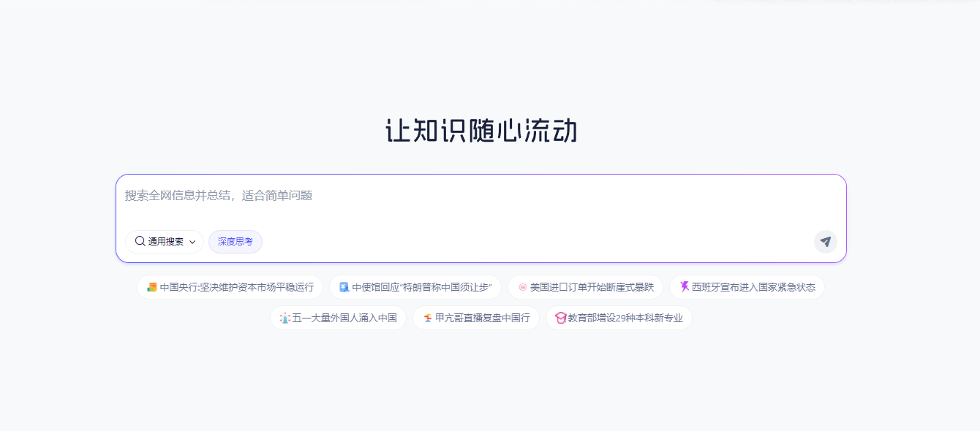Open topic 西班牙宣布进入国家紧急状态
The height and width of the screenshot is (431, 980).
coord(747,287)
